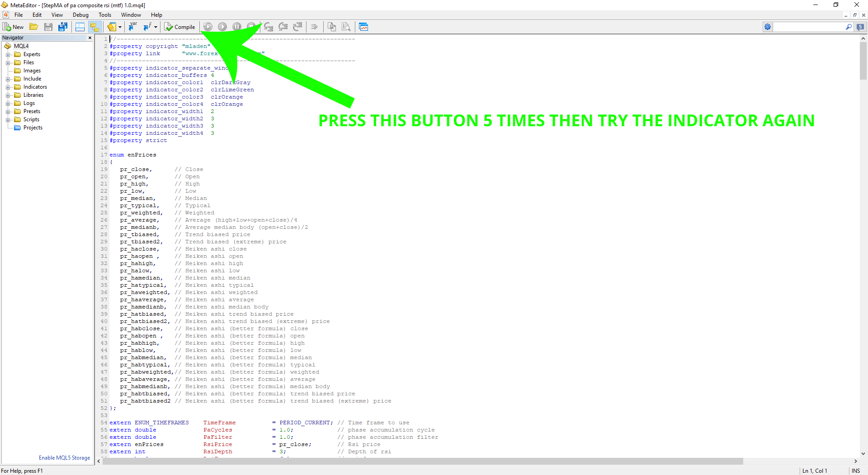Save all open files with the double-floppy icon

click(x=63, y=27)
